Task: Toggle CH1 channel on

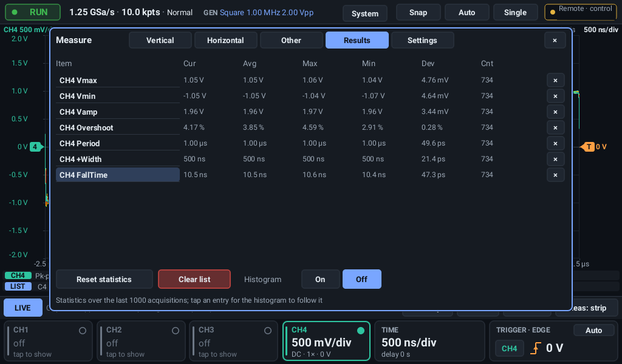Action: coord(49,341)
